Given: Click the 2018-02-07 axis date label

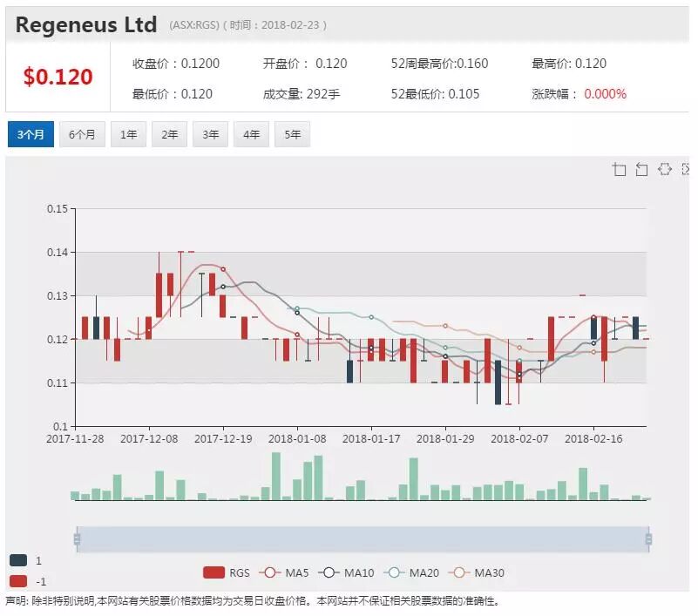Looking at the screenshot, I should point(519,438).
